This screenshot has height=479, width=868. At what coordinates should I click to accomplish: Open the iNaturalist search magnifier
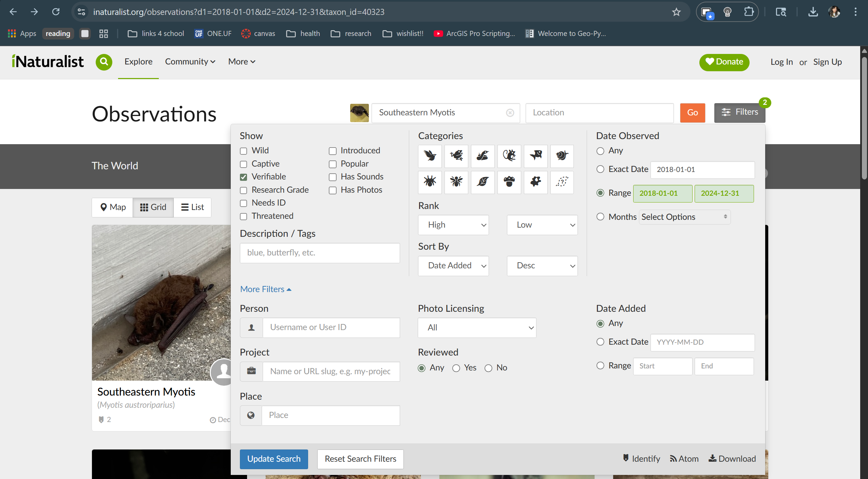coord(104,62)
